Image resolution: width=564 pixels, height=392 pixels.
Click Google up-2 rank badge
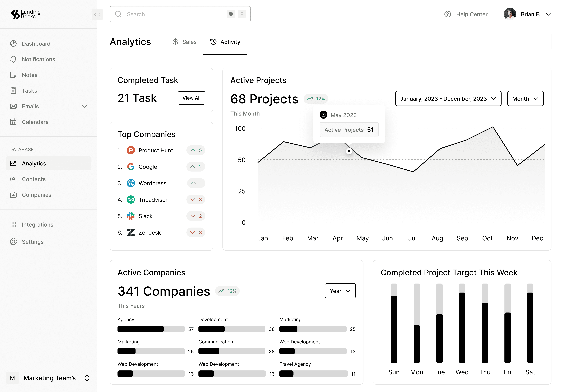coord(196,167)
